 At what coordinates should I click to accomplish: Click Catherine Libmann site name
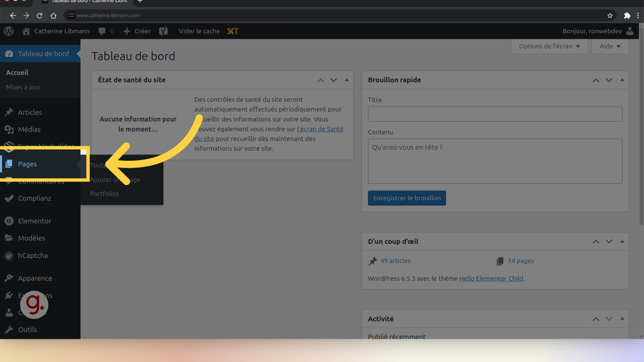pos(62,31)
